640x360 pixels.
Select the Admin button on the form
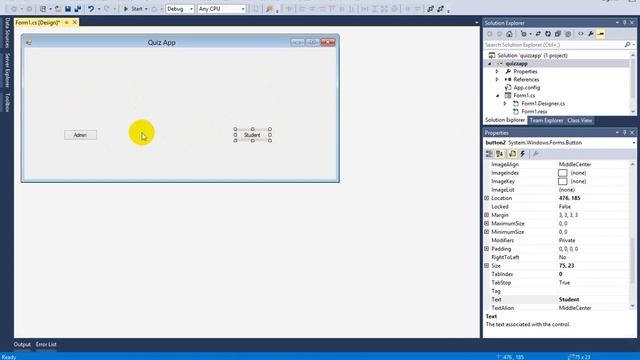click(80, 135)
